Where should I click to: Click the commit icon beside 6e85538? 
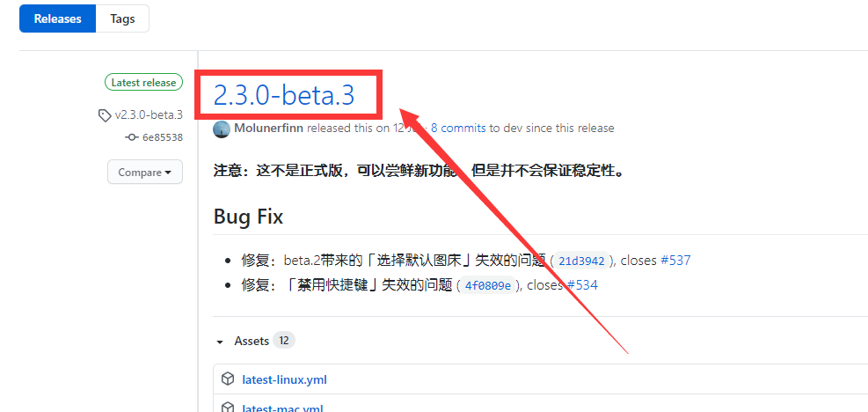click(132, 137)
